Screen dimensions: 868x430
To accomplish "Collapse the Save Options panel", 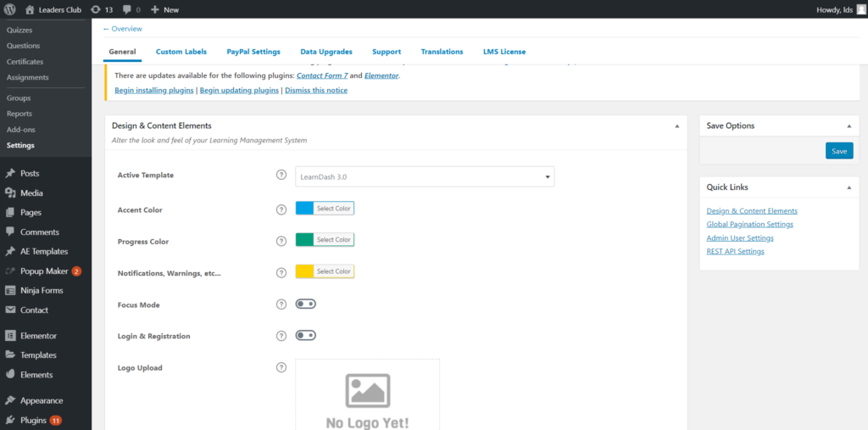I will 849,126.
